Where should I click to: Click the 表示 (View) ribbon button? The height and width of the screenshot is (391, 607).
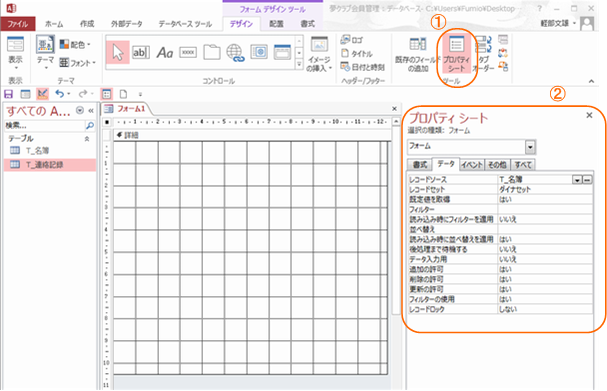pos(15,53)
